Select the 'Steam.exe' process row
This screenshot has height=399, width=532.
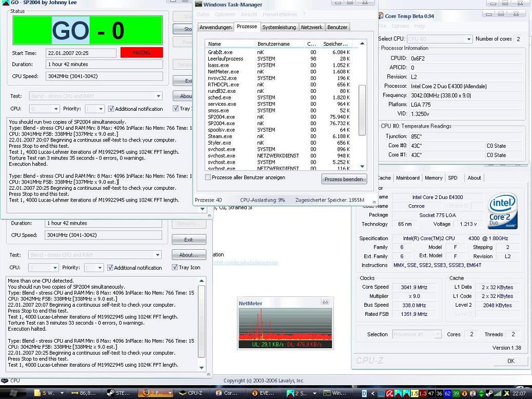tap(282, 136)
